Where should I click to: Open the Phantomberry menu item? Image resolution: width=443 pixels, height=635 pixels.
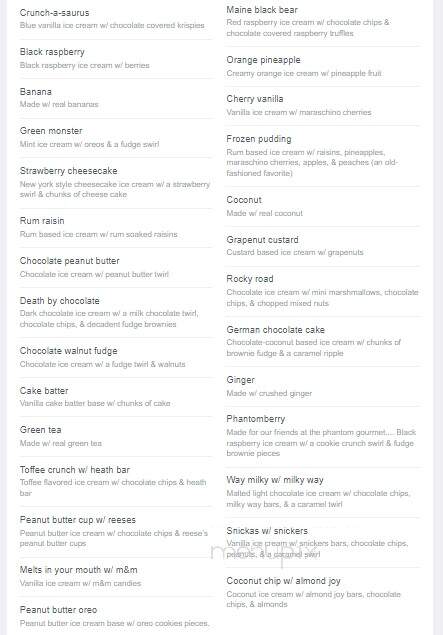click(x=256, y=418)
